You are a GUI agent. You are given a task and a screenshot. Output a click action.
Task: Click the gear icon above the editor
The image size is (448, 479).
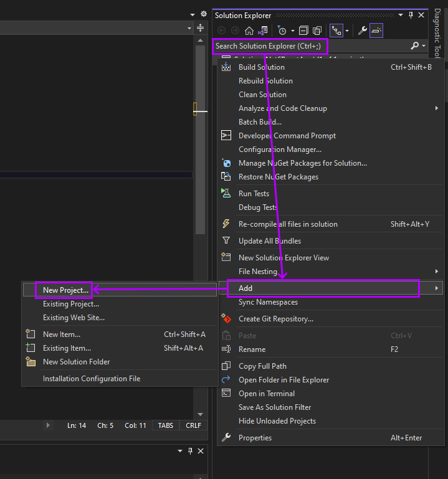point(204,14)
